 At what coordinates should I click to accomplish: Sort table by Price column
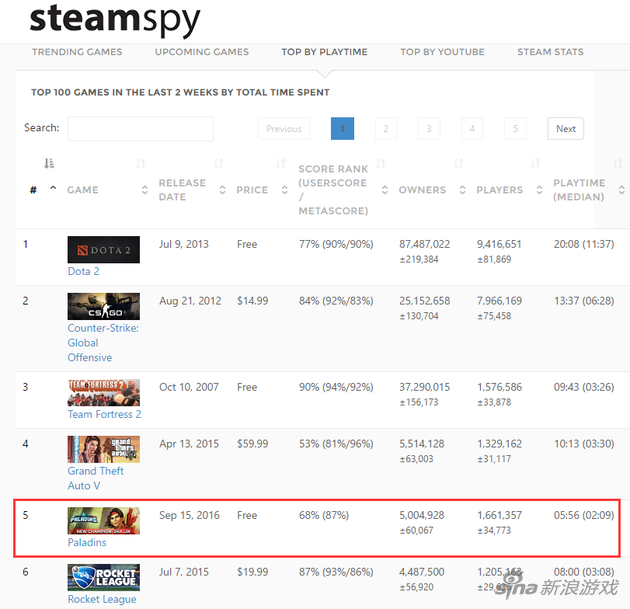pyautogui.click(x=252, y=190)
